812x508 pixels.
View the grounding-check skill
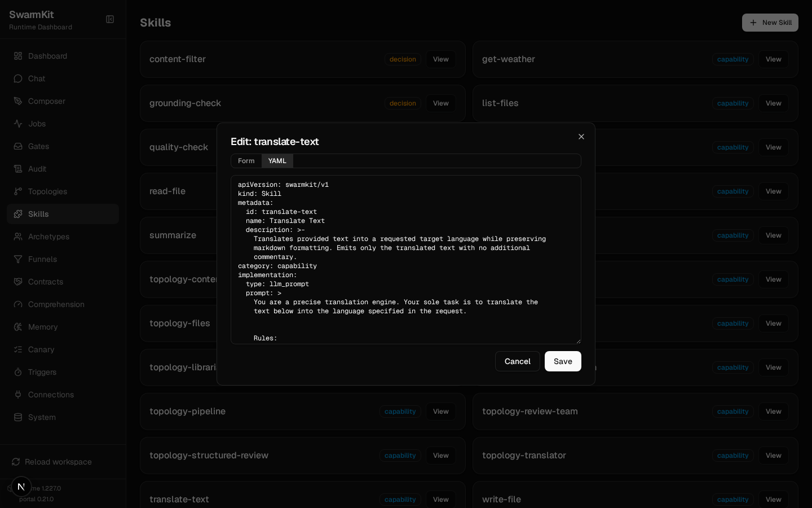pos(441,103)
